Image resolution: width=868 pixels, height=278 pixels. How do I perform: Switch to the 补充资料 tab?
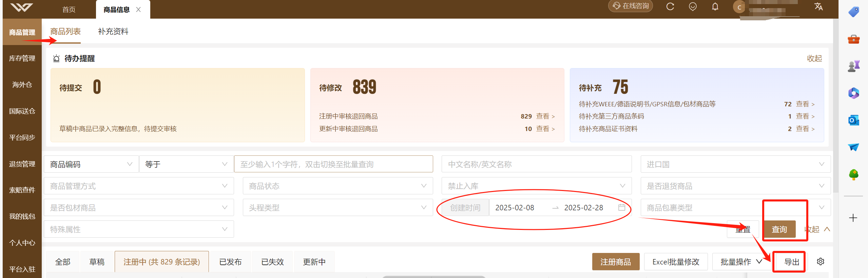tap(113, 31)
